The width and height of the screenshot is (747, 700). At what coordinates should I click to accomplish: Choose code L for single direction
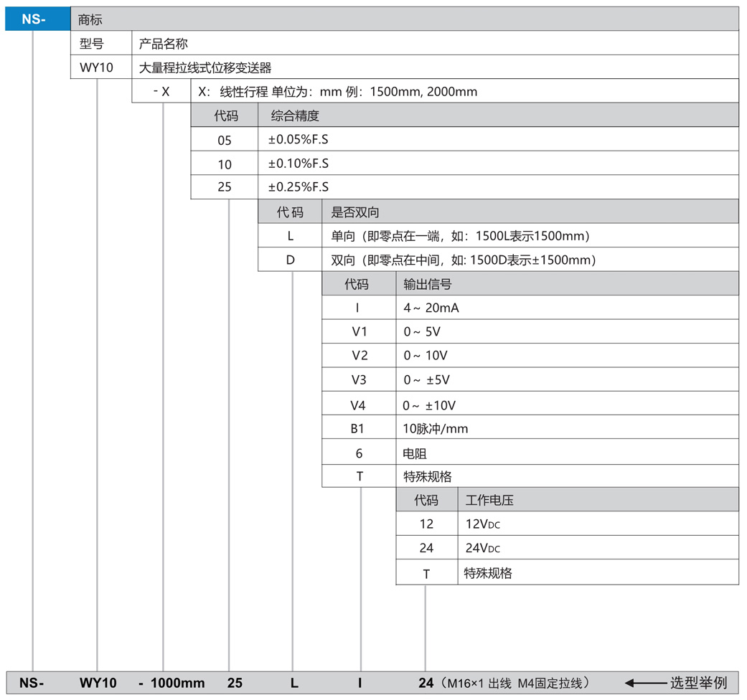click(290, 236)
